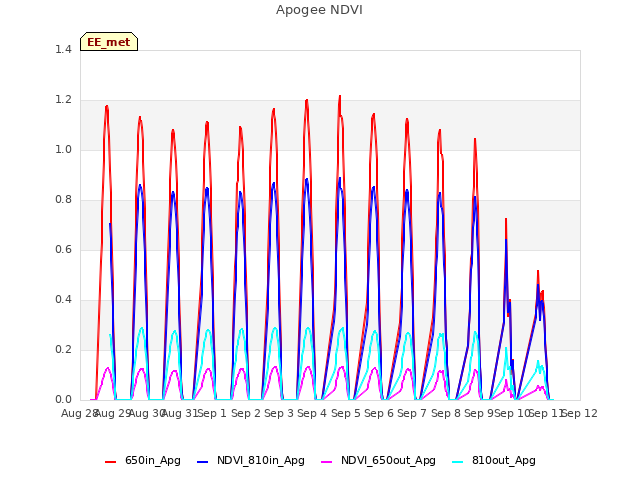The height and width of the screenshot is (480, 640).
Task: Click the Sep 3 x-axis label
Action: coord(279,413)
